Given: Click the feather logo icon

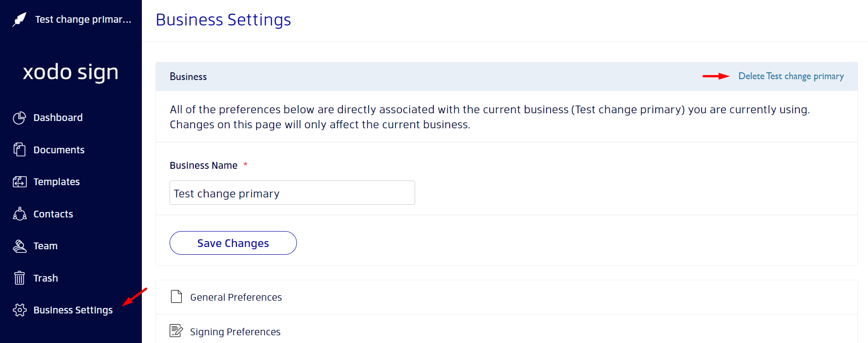Looking at the screenshot, I should (20, 20).
